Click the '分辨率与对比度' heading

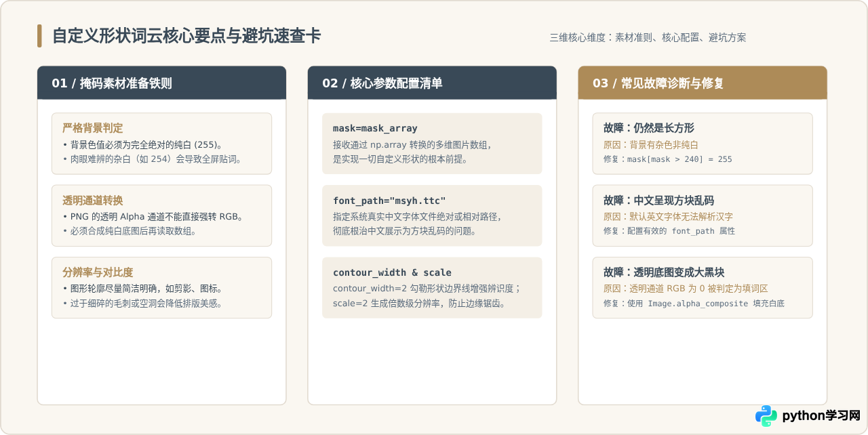[98, 272]
